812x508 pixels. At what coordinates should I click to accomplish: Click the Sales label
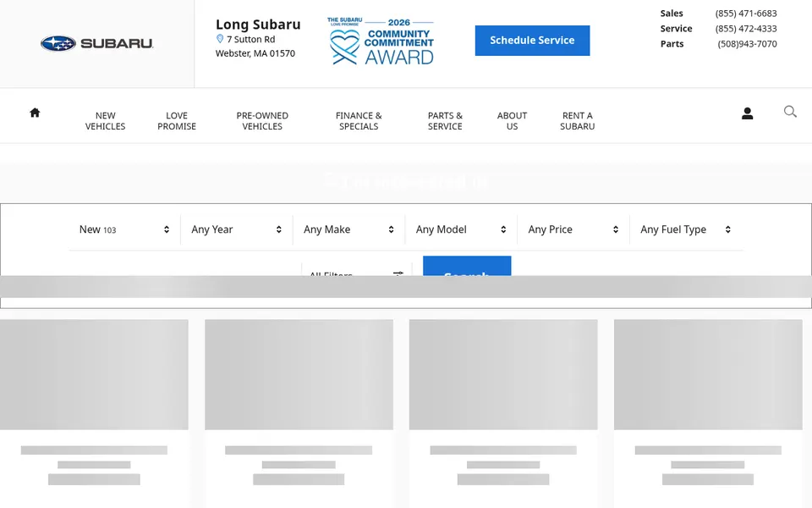(672, 14)
